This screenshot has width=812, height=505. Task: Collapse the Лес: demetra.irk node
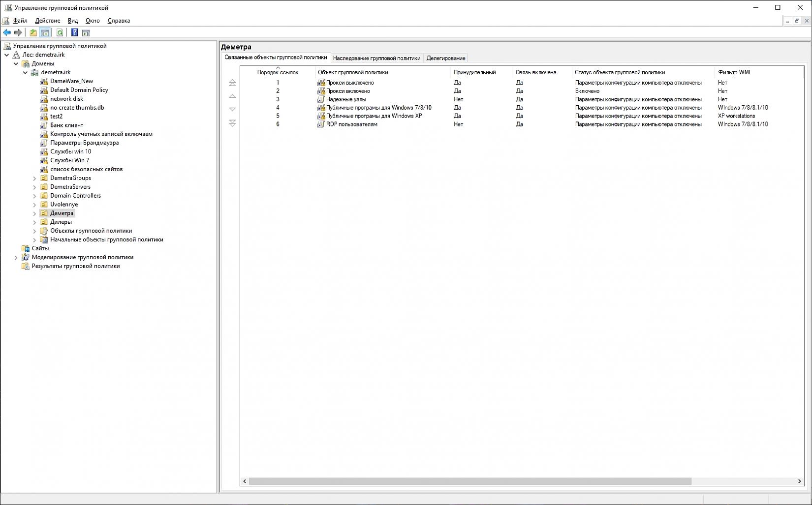(x=7, y=55)
